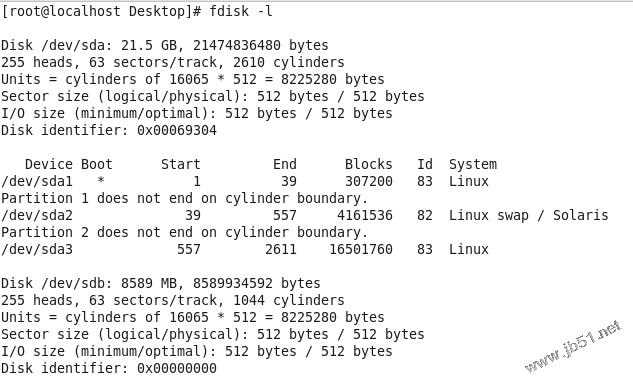The width and height of the screenshot is (633, 384).
Task: Click the Id column header
Action: tap(425, 164)
